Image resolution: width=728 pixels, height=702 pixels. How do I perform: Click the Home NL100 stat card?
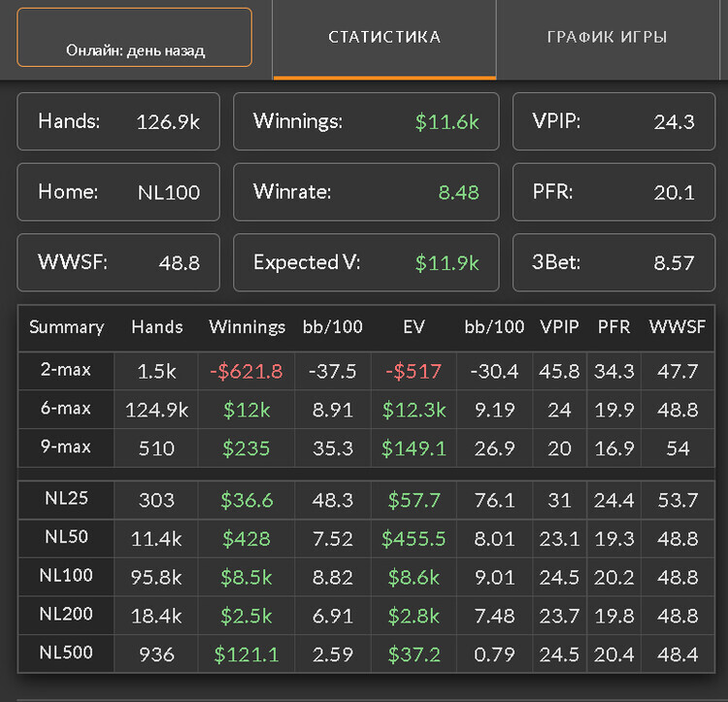[x=118, y=192]
